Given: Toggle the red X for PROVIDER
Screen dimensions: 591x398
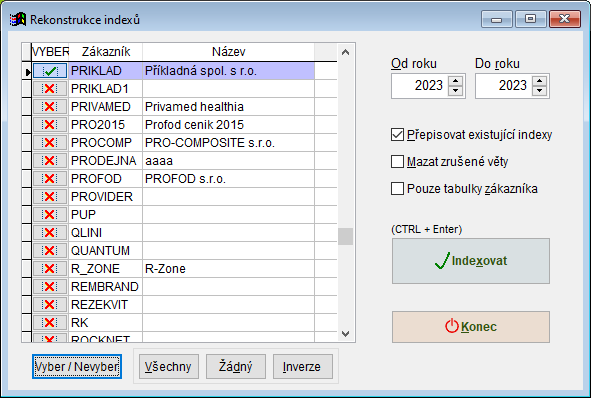Looking at the screenshot, I should (50, 197).
